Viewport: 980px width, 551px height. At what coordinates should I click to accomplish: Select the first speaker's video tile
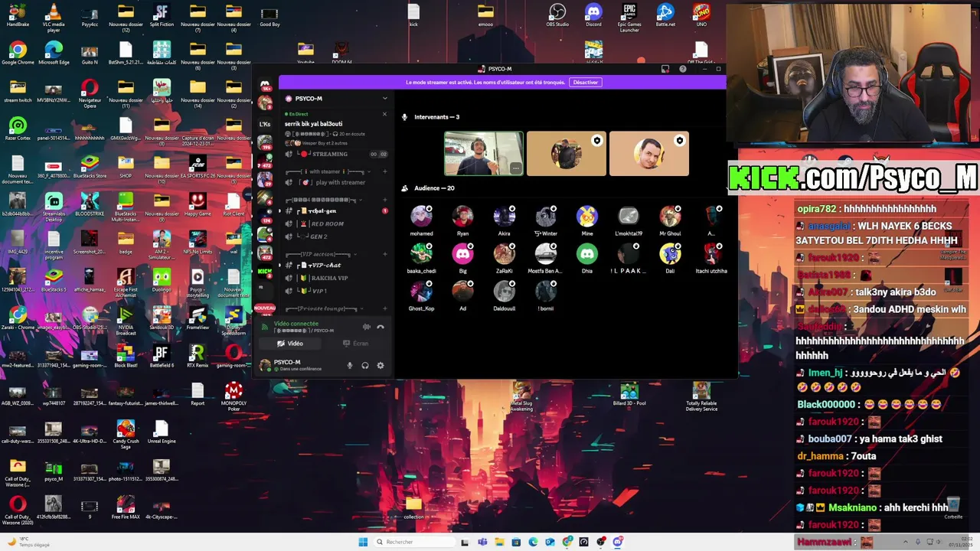484,154
